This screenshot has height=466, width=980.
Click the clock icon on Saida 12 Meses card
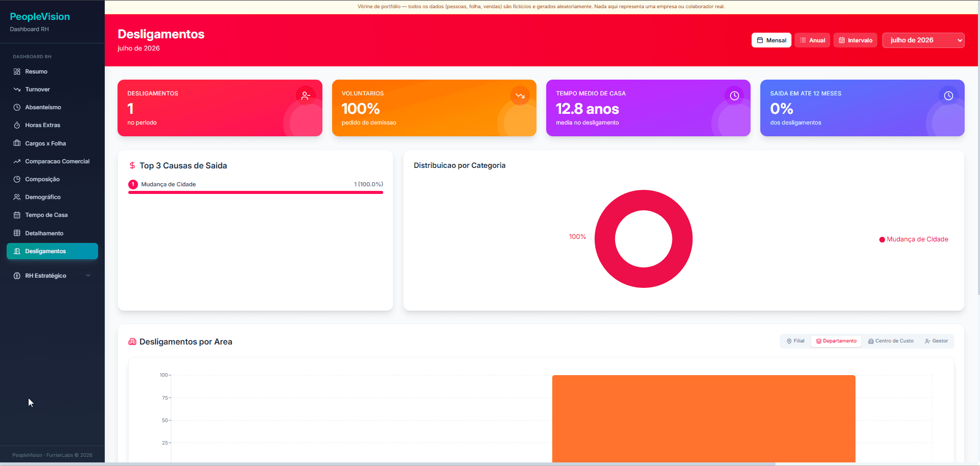[x=948, y=95]
